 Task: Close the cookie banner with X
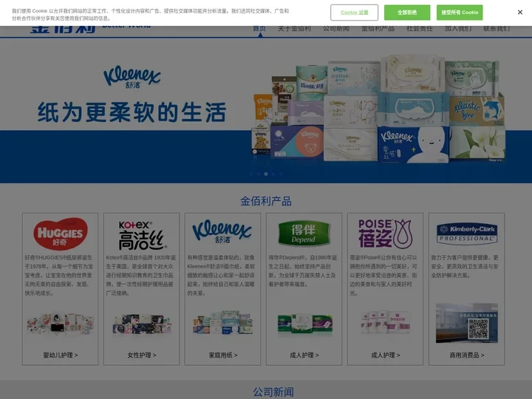coord(519,13)
